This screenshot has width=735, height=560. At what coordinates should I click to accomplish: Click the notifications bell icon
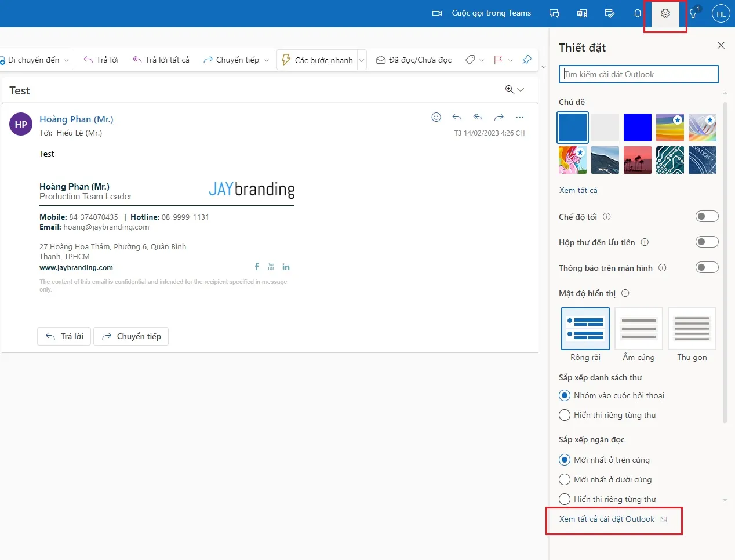point(637,13)
